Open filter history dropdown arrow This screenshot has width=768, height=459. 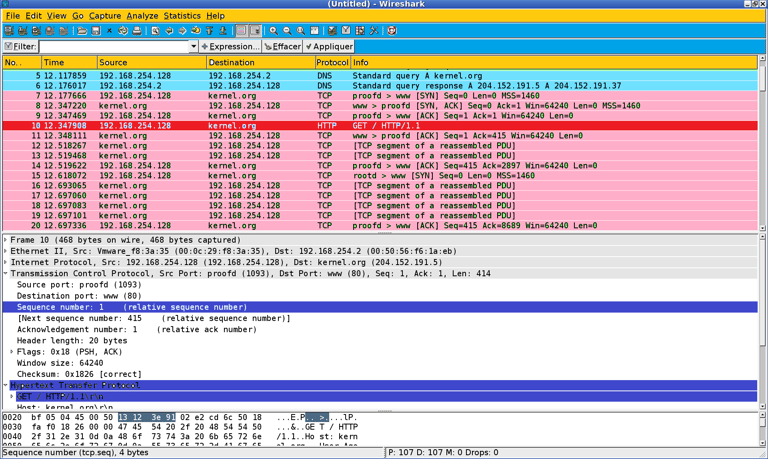[x=193, y=47]
